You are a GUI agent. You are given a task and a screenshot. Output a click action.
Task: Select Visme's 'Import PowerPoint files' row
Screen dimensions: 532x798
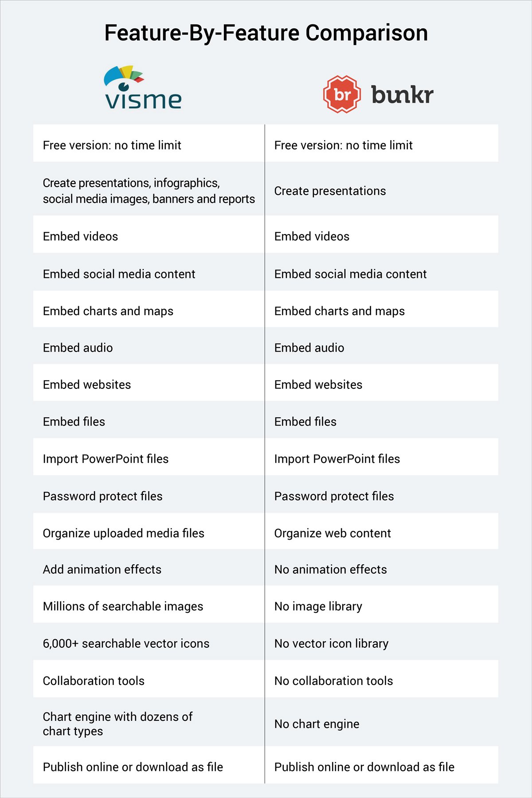(x=149, y=457)
